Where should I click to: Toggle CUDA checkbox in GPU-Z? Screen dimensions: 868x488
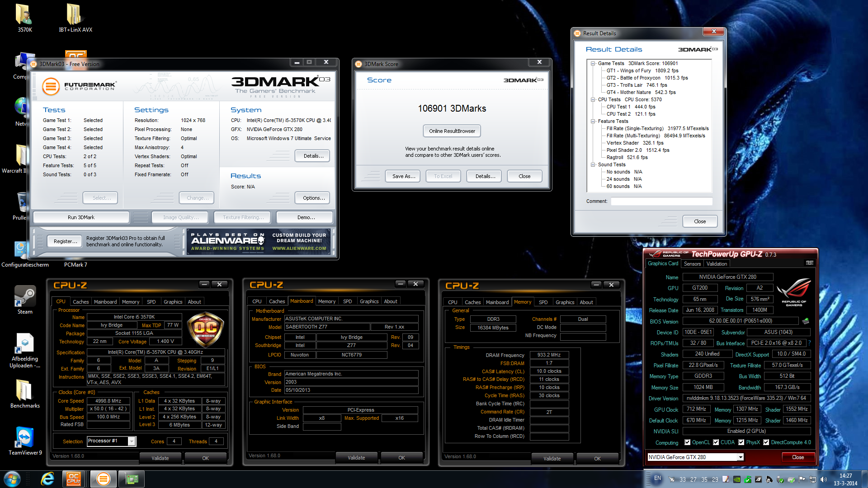[x=716, y=442]
